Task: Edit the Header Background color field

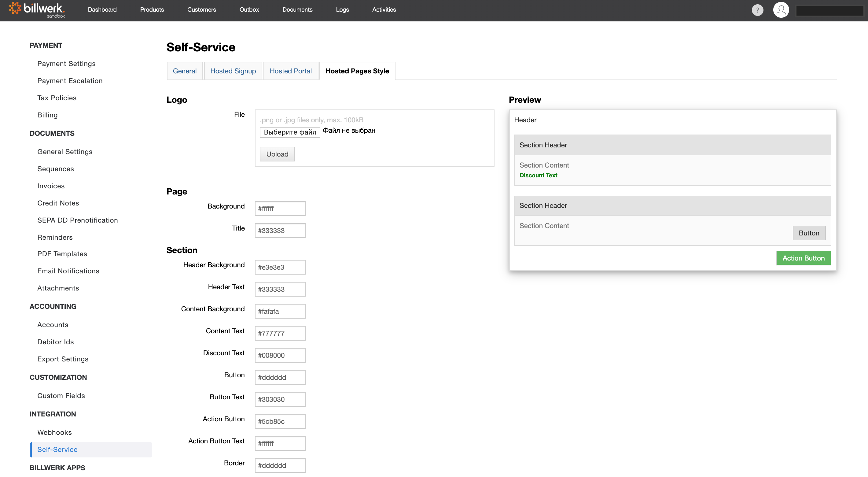Action: (280, 267)
